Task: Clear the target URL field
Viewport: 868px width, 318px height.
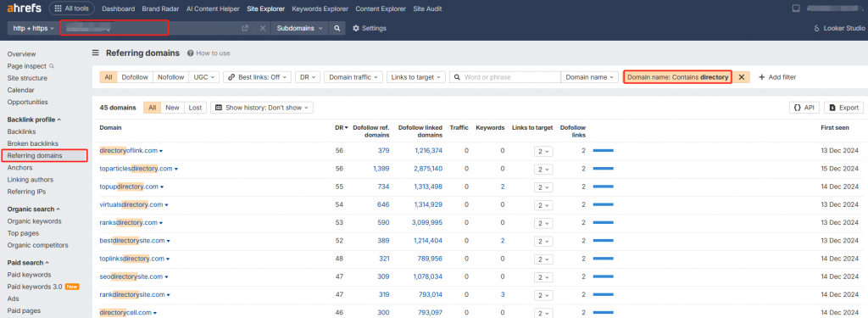Action: (263, 28)
